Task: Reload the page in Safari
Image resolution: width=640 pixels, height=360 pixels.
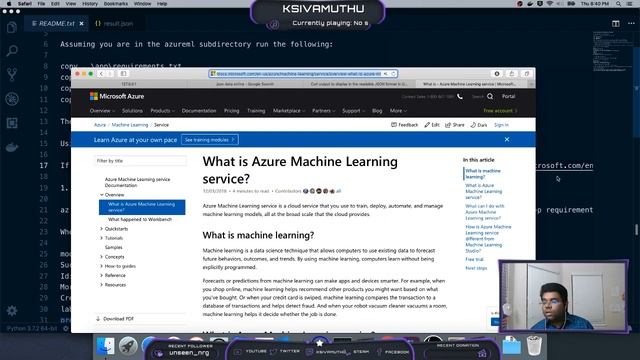Action: [x=393, y=74]
